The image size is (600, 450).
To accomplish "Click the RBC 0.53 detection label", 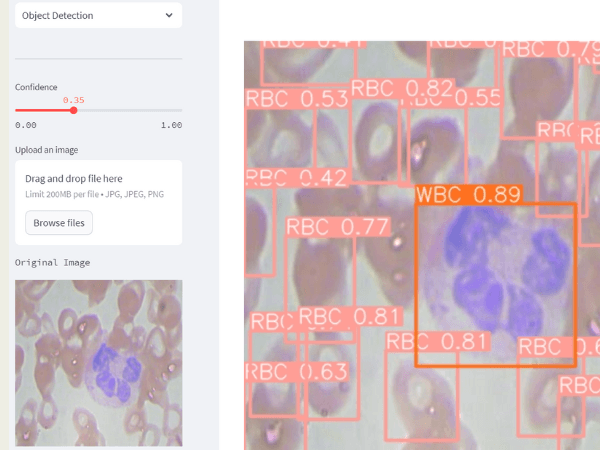I will [297, 99].
